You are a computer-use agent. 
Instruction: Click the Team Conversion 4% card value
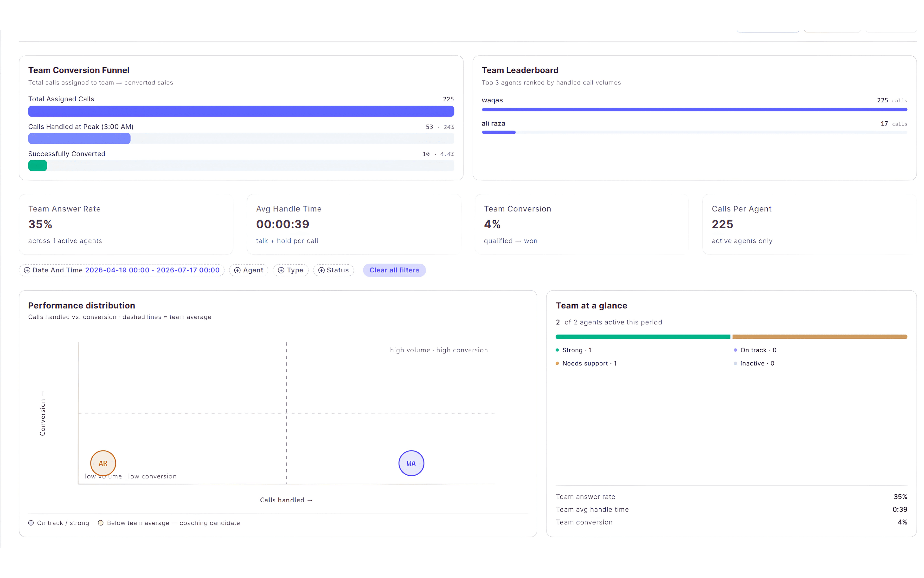492,224
